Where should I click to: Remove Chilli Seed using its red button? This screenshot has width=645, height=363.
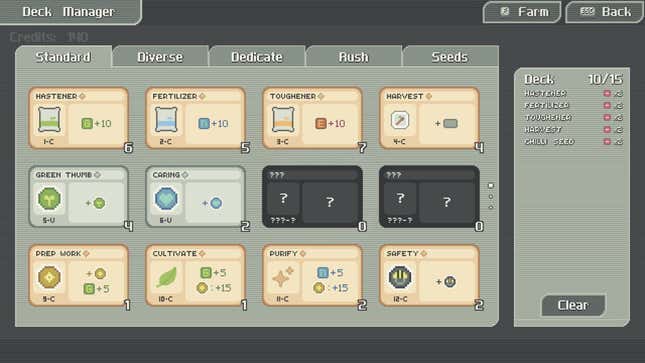[607, 142]
